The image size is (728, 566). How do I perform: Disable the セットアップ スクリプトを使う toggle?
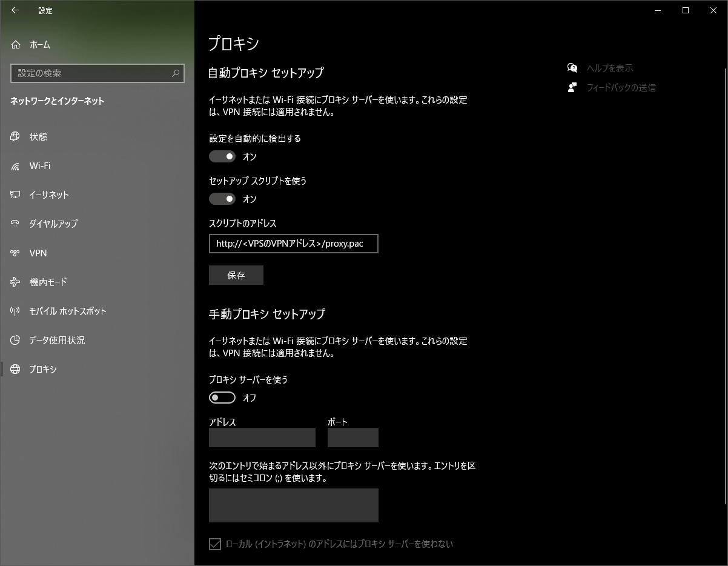click(222, 199)
